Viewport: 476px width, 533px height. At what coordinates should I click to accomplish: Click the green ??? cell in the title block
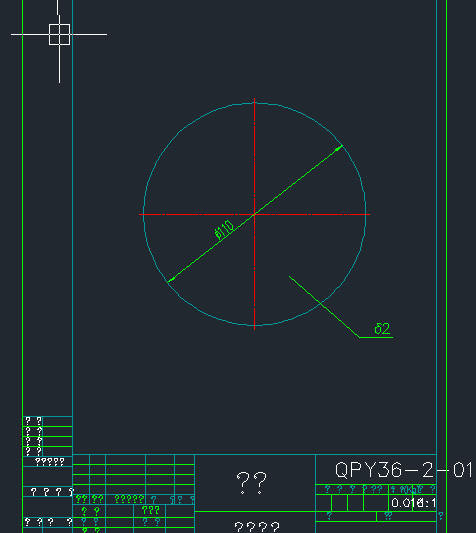click(x=151, y=510)
